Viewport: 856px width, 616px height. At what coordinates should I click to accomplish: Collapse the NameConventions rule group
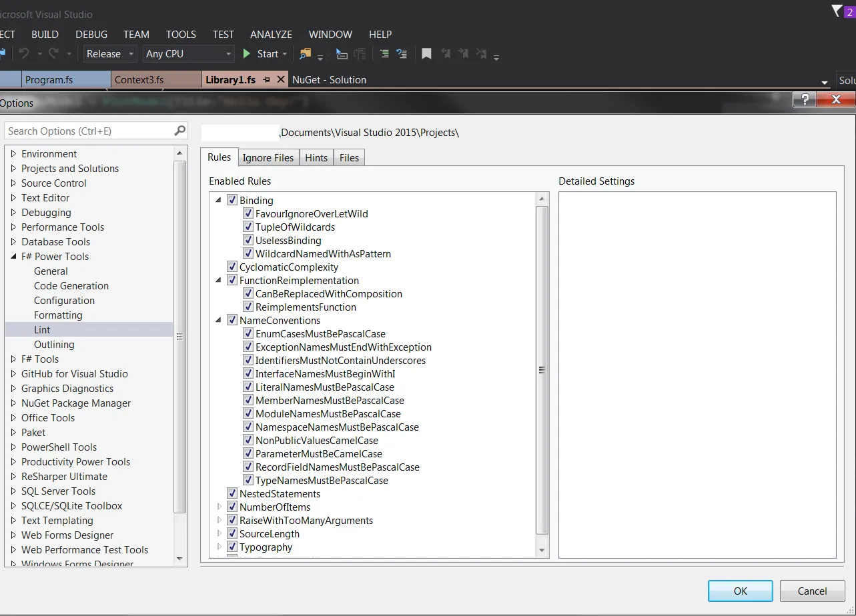tap(219, 321)
